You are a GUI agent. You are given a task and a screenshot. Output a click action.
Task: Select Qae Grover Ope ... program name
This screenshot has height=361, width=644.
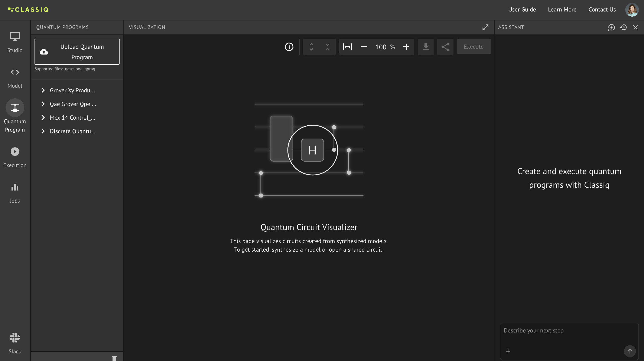tap(73, 104)
